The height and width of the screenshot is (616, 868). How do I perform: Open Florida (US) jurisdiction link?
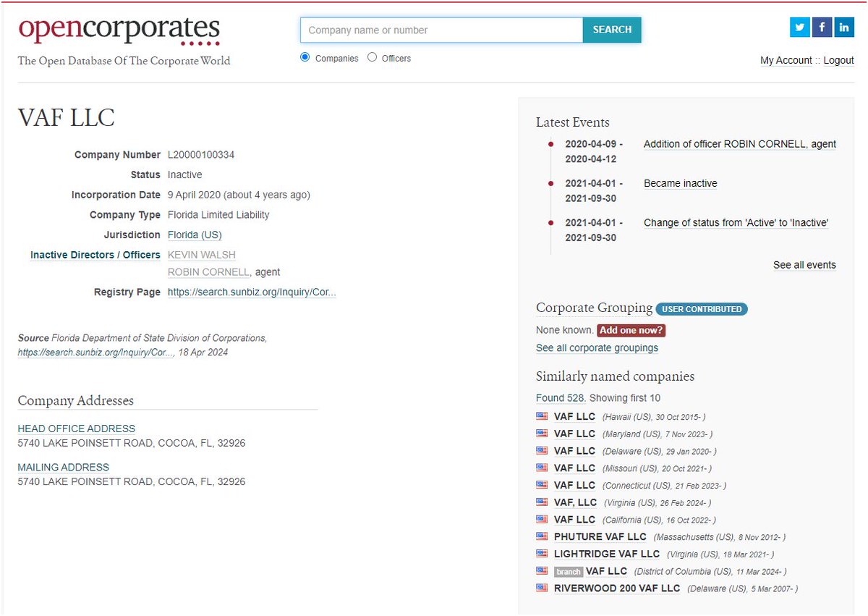[x=195, y=235]
